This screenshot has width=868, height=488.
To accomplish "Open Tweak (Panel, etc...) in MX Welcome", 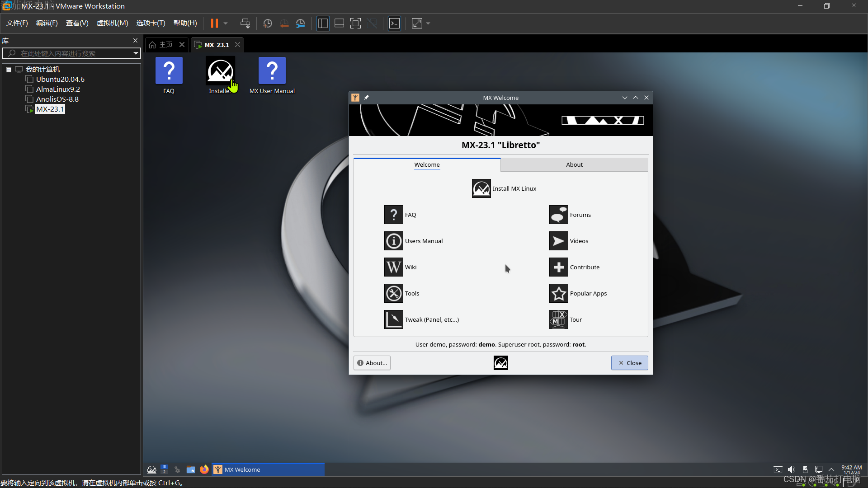I will [393, 319].
